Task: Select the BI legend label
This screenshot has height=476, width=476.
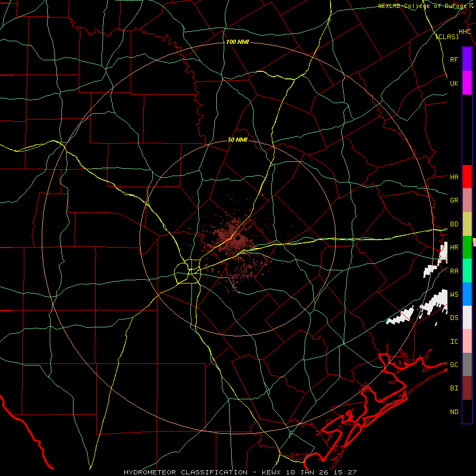Action: (x=454, y=388)
